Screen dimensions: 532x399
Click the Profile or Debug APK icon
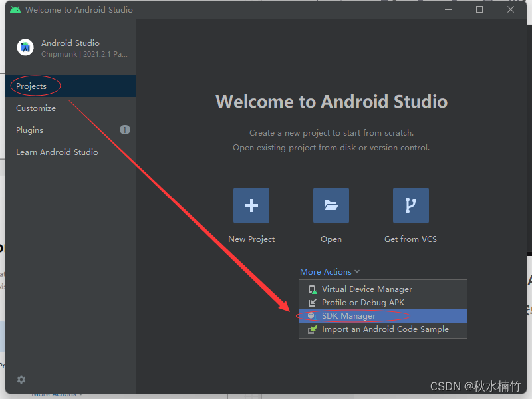[x=312, y=303]
